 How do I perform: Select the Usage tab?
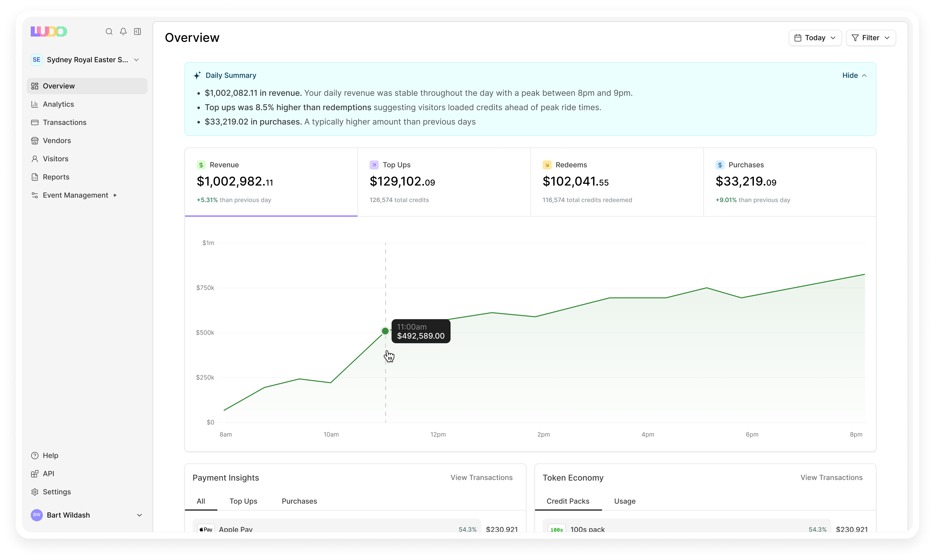(x=625, y=501)
